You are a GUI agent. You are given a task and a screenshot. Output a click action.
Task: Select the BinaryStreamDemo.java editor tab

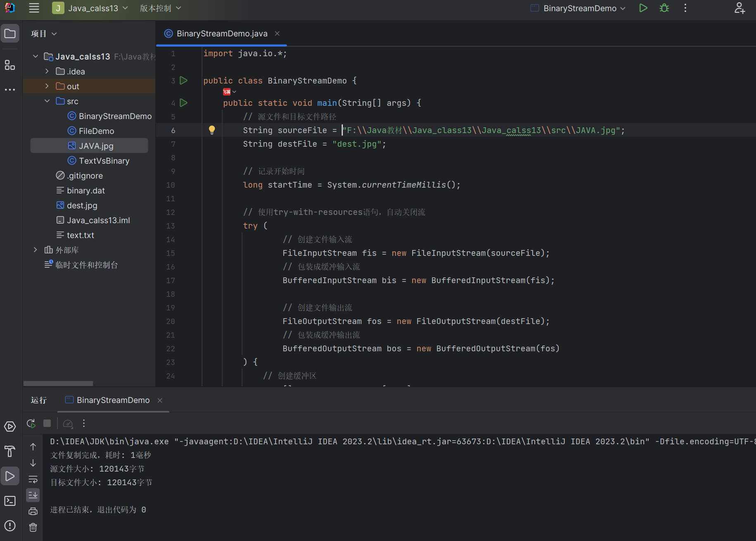pos(222,33)
